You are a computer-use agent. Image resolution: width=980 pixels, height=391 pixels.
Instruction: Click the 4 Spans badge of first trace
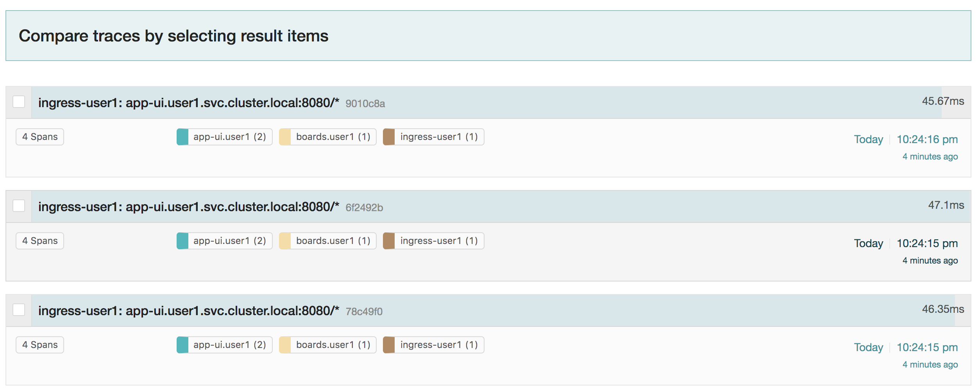pos(40,137)
